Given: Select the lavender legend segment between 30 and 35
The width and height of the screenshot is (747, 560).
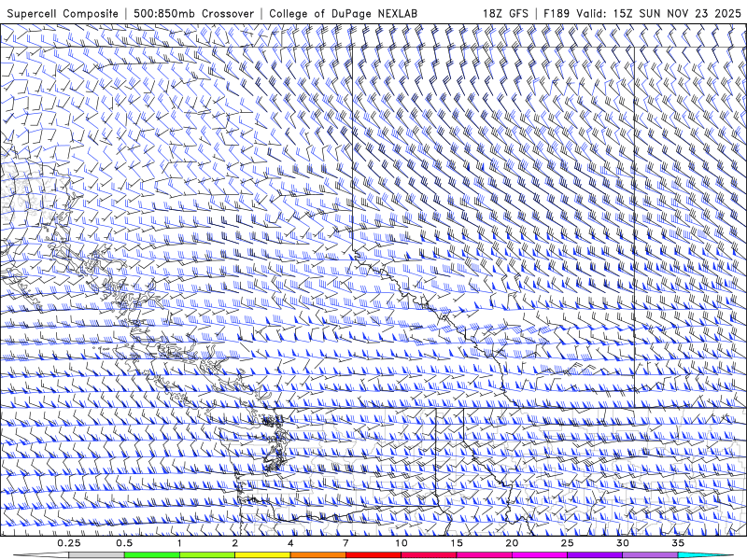Looking at the screenshot, I should [650, 555].
